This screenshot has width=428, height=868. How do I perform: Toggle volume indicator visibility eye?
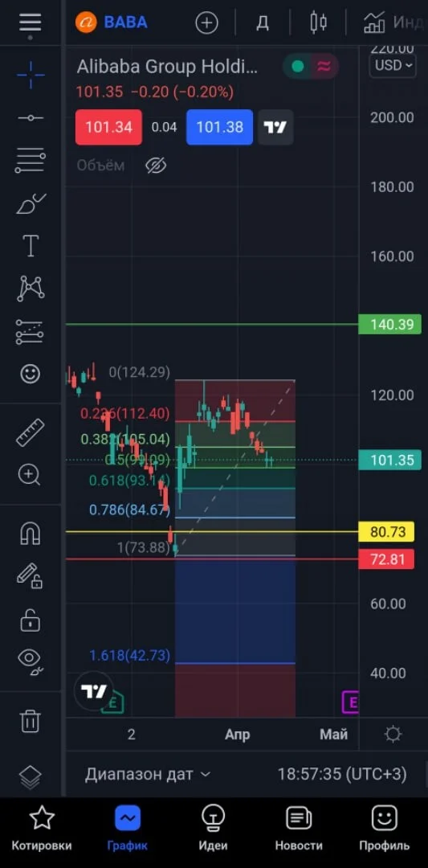[156, 165]
